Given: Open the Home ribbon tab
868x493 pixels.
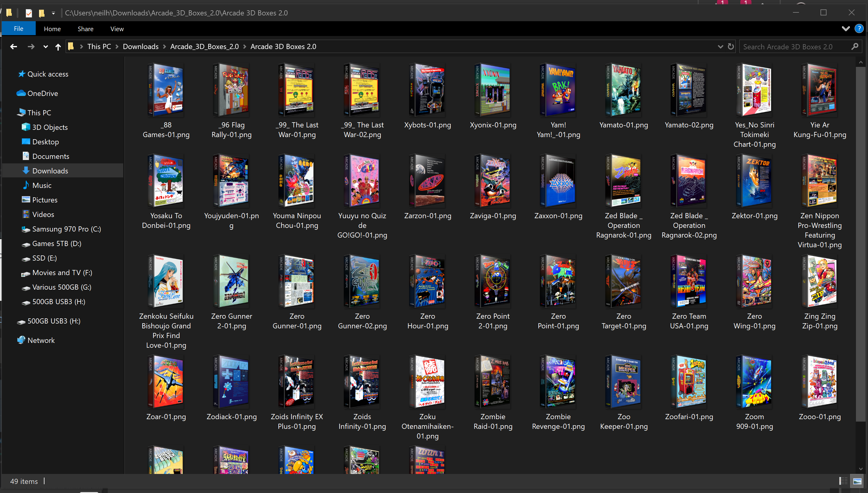Looking at the screenshot, I should pyautogui.click(x=52, y=29).
